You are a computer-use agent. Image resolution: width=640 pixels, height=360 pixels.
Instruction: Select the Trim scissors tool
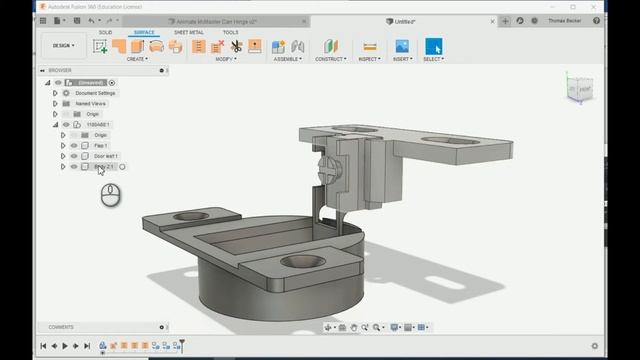[x=236, y=47]
